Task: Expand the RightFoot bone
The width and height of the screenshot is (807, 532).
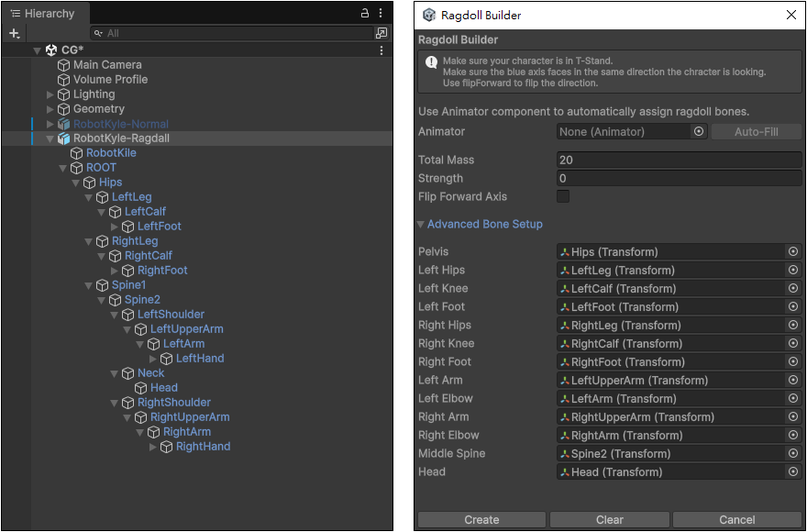Action: coord(115,271)
